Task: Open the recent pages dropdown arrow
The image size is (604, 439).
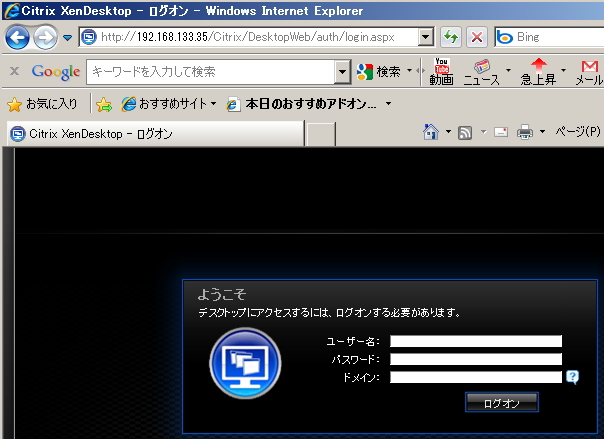Action: 67,38
